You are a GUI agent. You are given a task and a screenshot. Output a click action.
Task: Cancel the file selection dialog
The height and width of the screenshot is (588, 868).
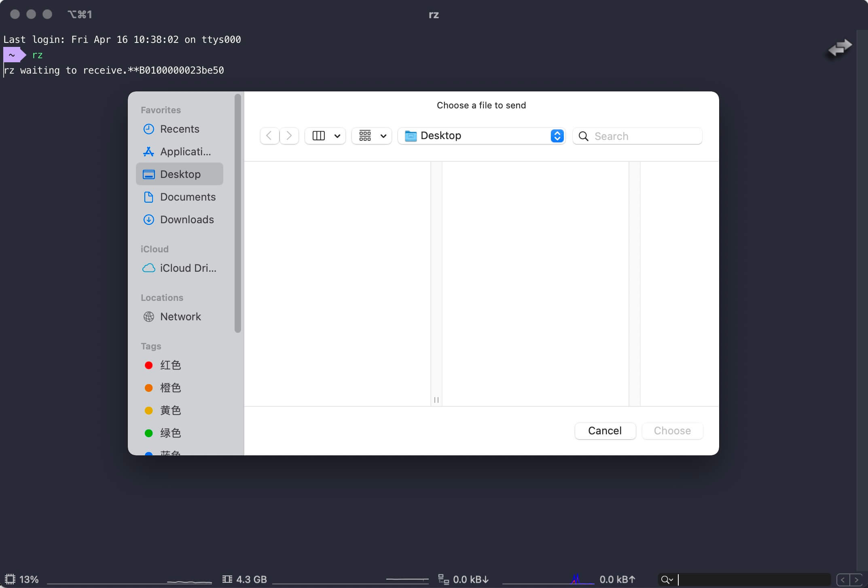point(605,431)
